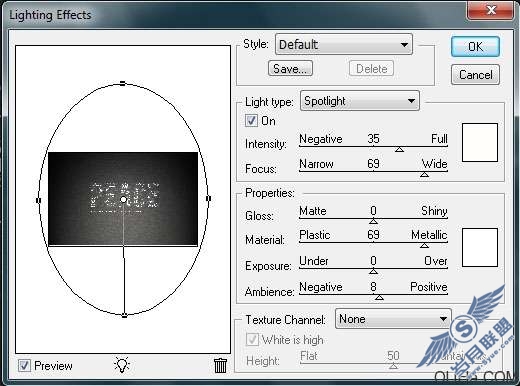This screenshot has height=386, width=520.
Task: Click the trash can delete light icon
Action: pos(220,365)
